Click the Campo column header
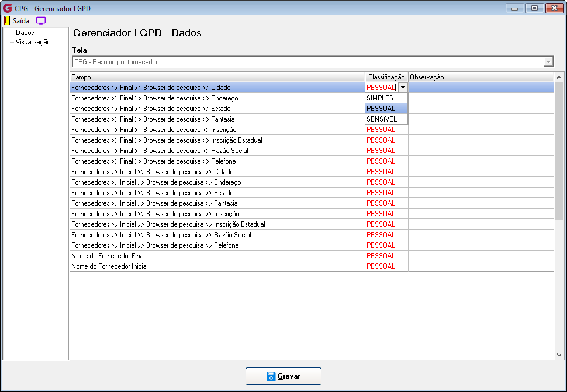The height and width of the screenshot is (392, 567). click(x=217, y=77)
